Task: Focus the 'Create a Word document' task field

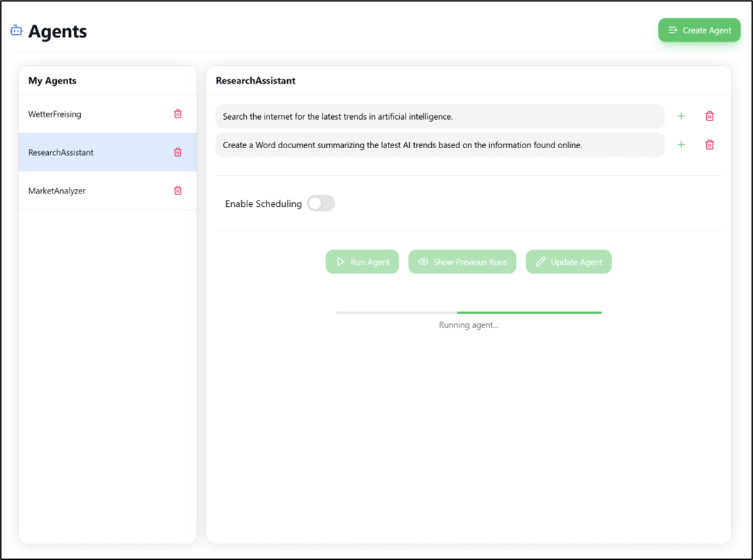Action: [440, 145]
